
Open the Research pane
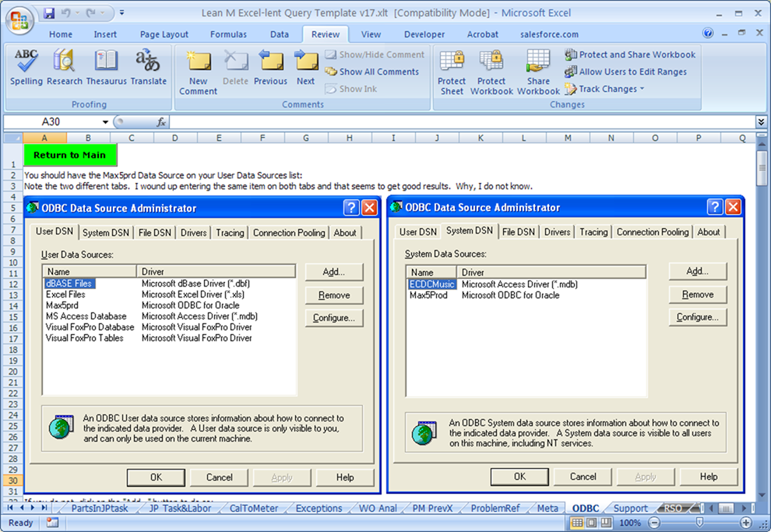(65, 67)
